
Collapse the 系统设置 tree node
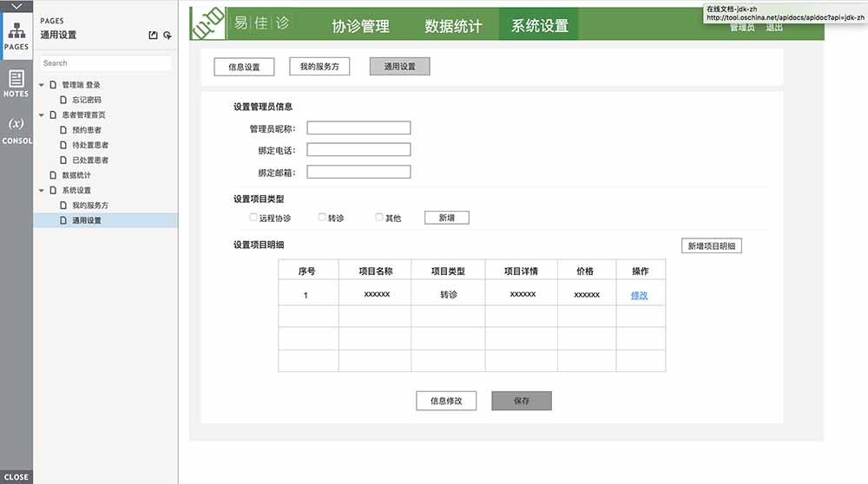click(42, 191)
